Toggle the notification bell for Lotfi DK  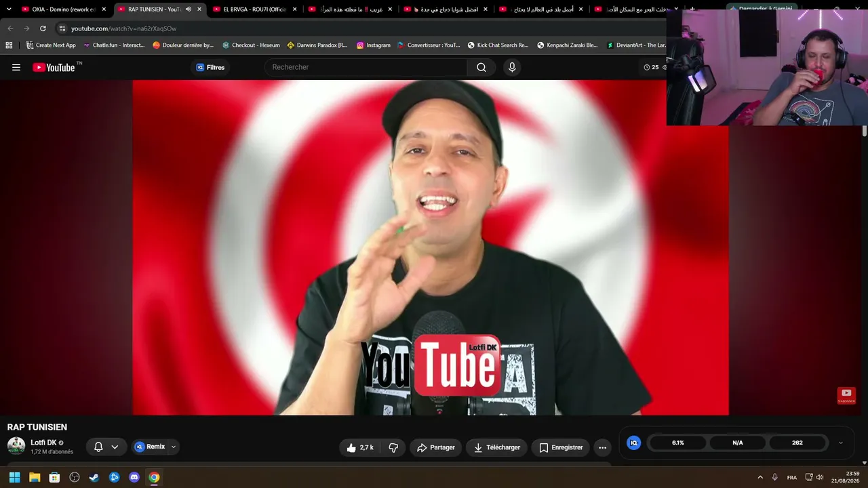click(x=98, y=447)
